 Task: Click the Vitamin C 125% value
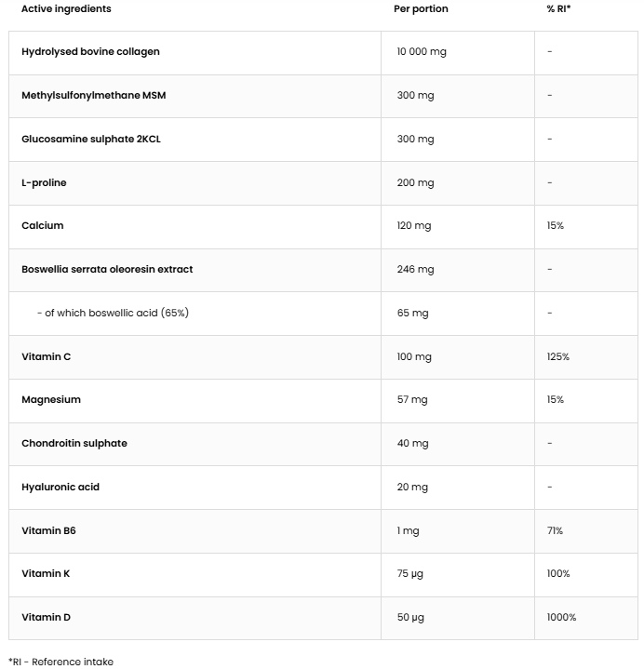tap(557, 356)
